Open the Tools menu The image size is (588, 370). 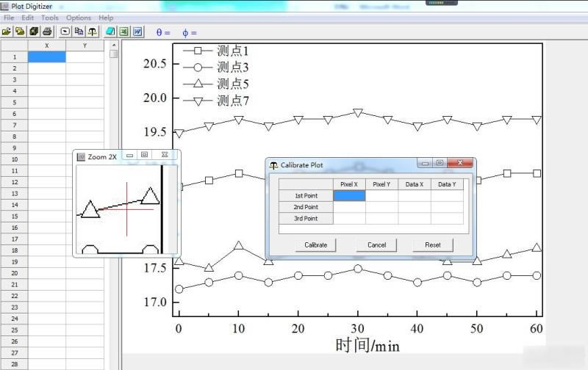(x=49, y=18)
